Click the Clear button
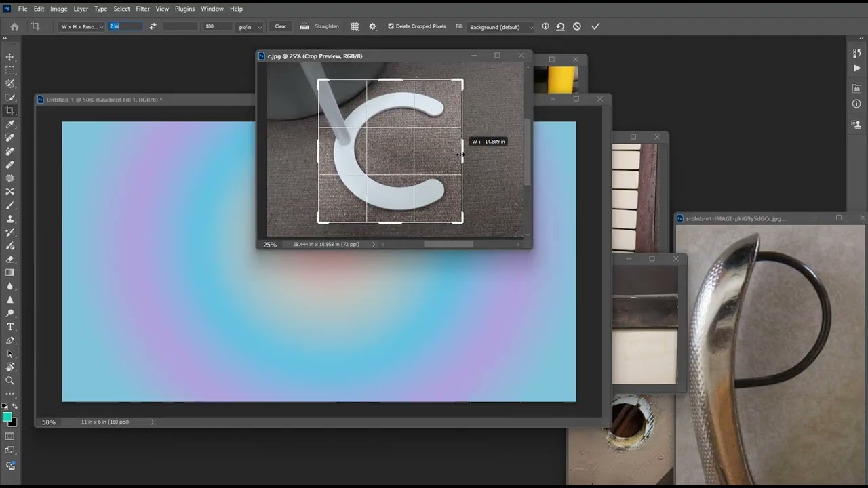Image resolution: width=868 pixels, height=488 pixels. [280, 26]
